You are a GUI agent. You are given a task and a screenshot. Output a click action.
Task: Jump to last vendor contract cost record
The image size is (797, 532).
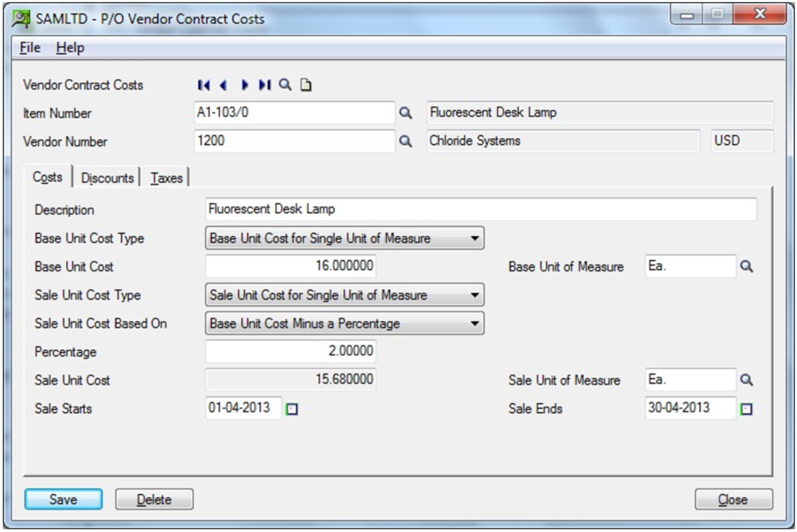coord(265,85)
